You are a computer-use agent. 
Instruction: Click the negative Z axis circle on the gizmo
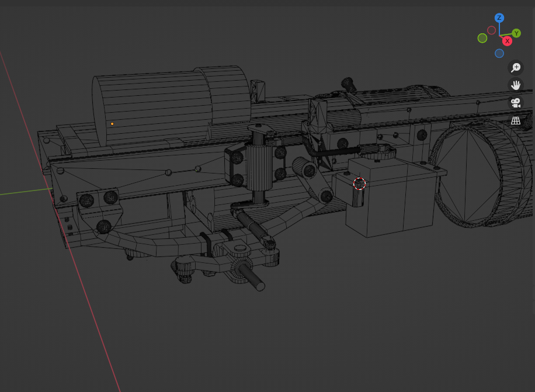tap(499, 53)
